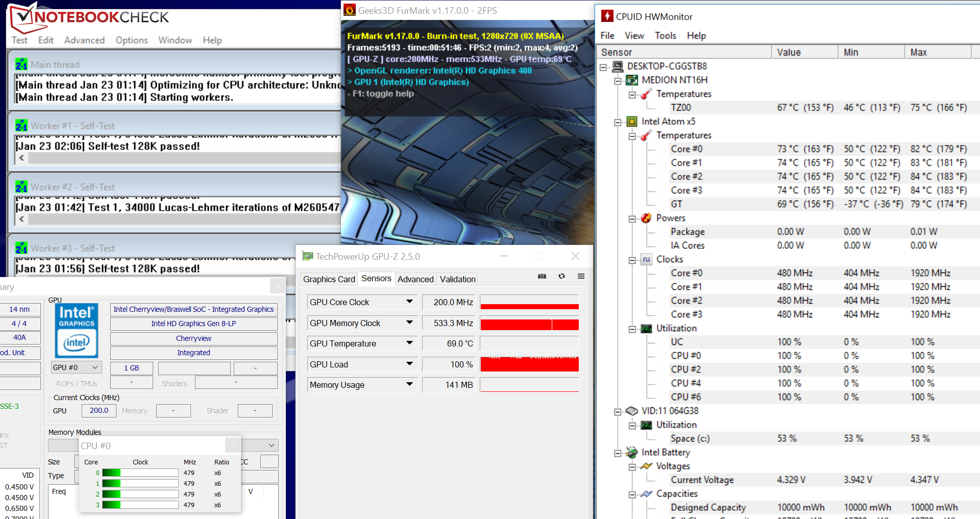
Task: Switch to the Advanced tab in GPU-Z
Action: tap(415, 279)
